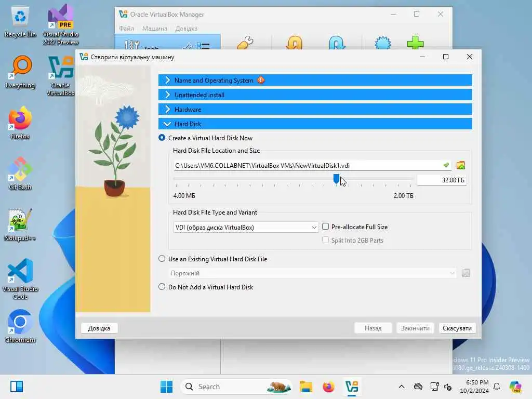Enable Pre-allocate Full Size checkbox
This screenshot has width=532, height=399.
325,227
